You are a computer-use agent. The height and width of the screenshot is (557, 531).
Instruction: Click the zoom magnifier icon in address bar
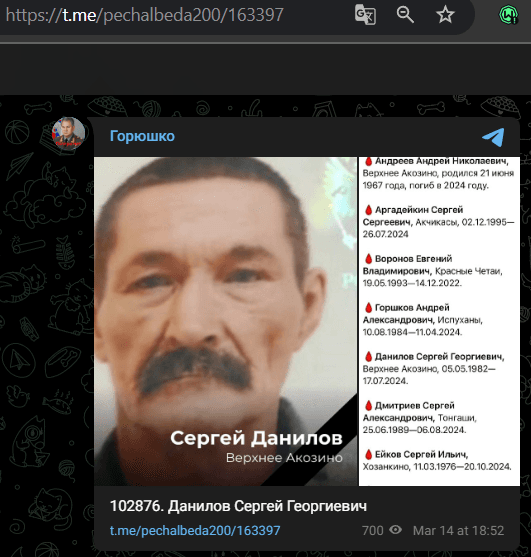click(405, 15)
